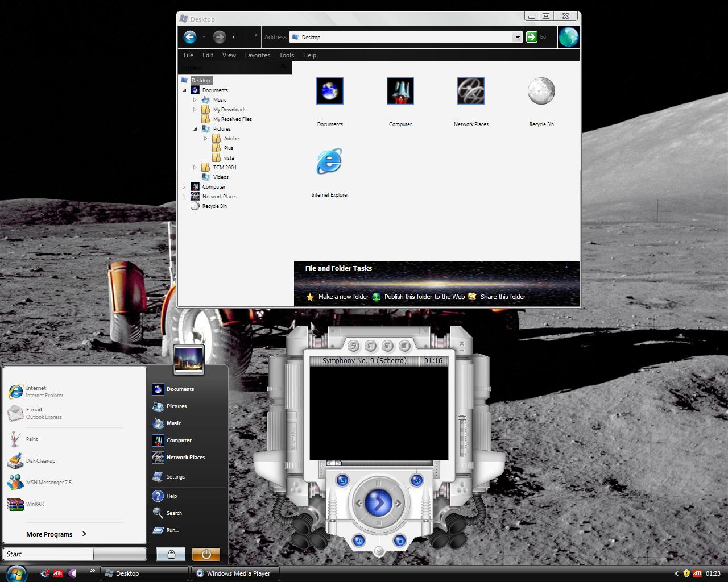Click the Recycle Bin moon icon

click(x=541, y=92)
